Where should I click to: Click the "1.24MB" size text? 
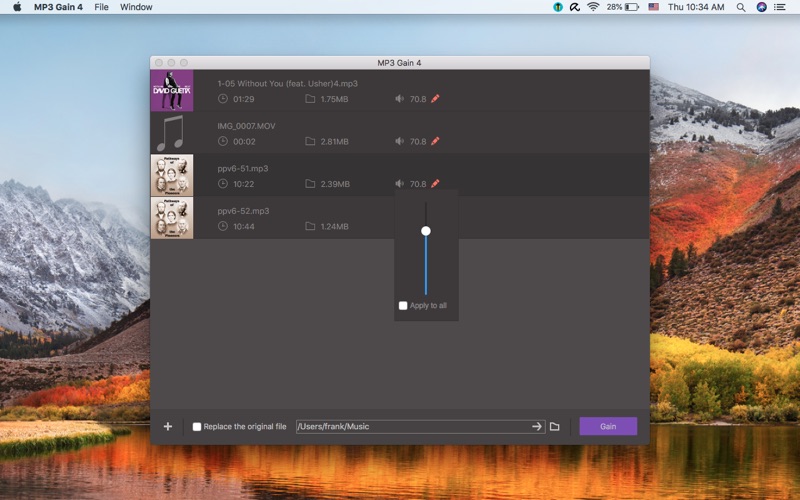coord(335,227)
